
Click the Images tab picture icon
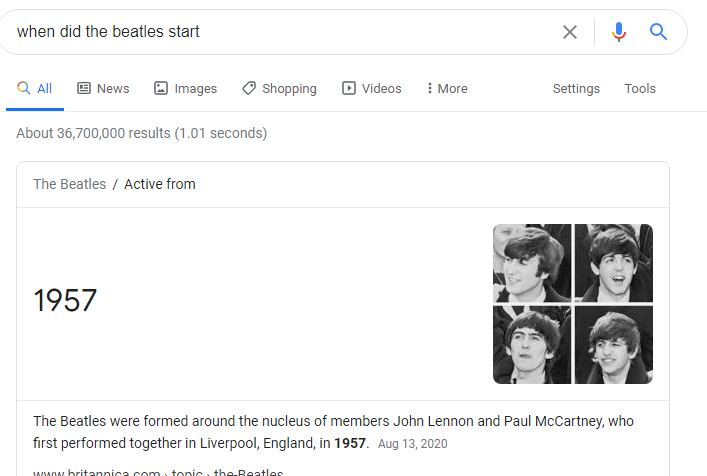pyautogui.click(x=161, y=88)
